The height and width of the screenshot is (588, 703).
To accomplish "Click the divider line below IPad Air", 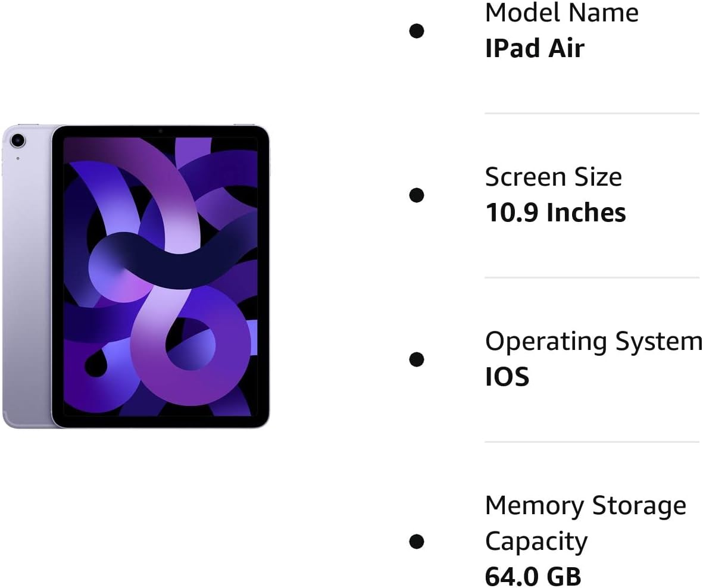I will tap(592, 114).
